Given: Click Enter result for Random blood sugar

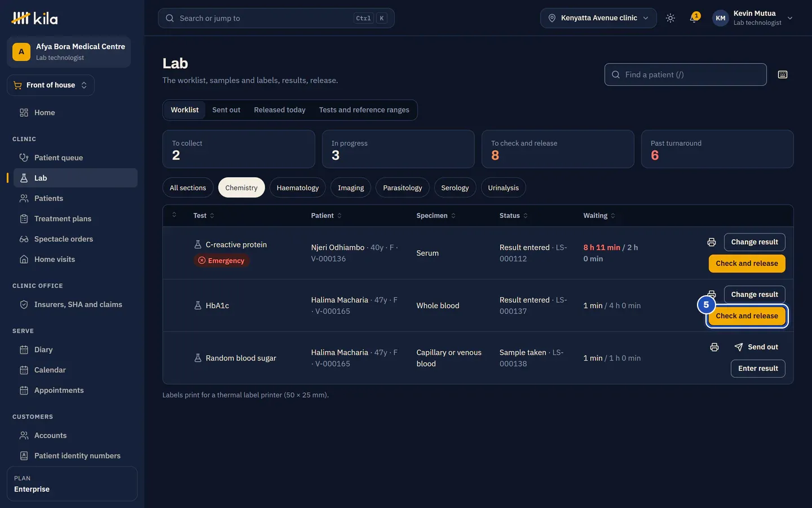Looking at the screenshot, I should [758, 369].
